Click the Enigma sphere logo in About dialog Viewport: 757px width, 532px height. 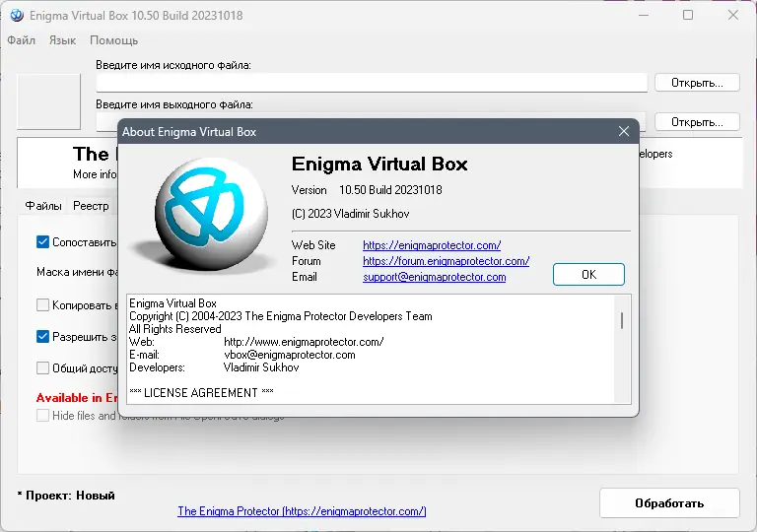click(211, 215)
